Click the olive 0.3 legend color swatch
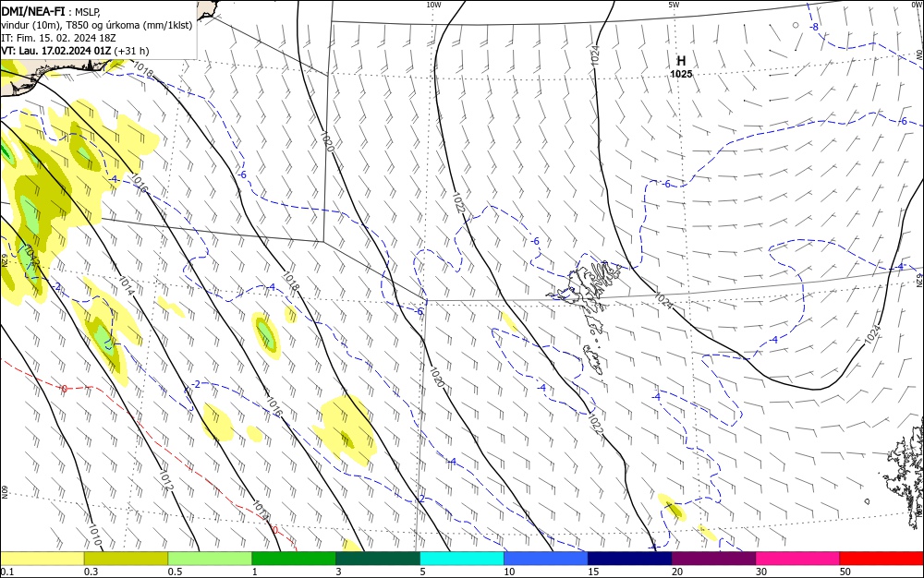This screenshot has width=924, height=578. pyautogui.click(x=126, y=559)
